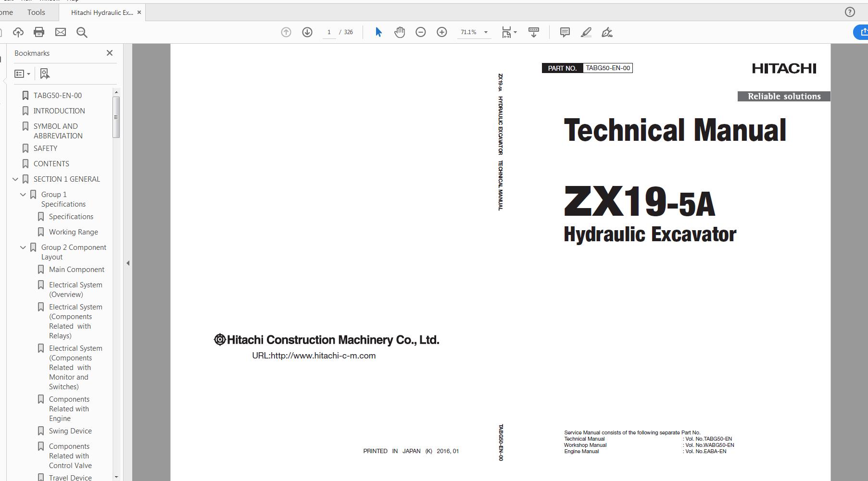Activate the hand pan tool

point(400,32)
